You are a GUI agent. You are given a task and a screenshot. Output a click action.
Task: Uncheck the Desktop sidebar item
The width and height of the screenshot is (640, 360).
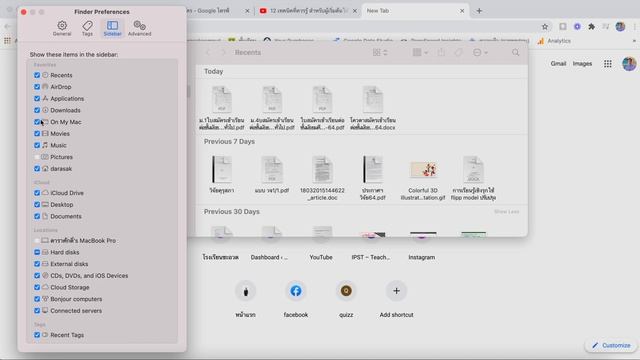pyautogui.click(x=37, y=204)
